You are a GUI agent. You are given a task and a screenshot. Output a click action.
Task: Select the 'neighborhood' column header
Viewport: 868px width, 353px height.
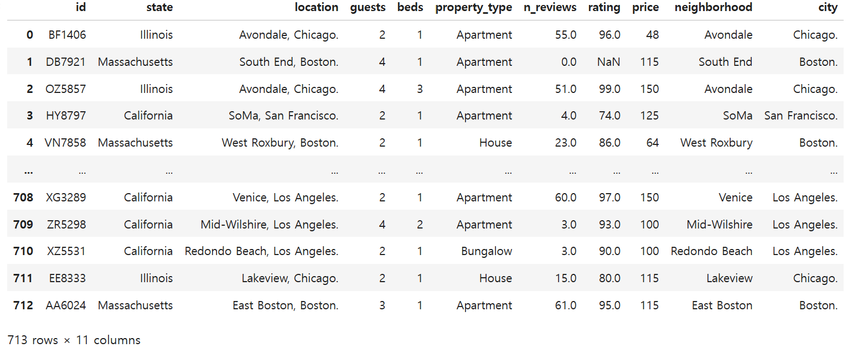(713, 8)
